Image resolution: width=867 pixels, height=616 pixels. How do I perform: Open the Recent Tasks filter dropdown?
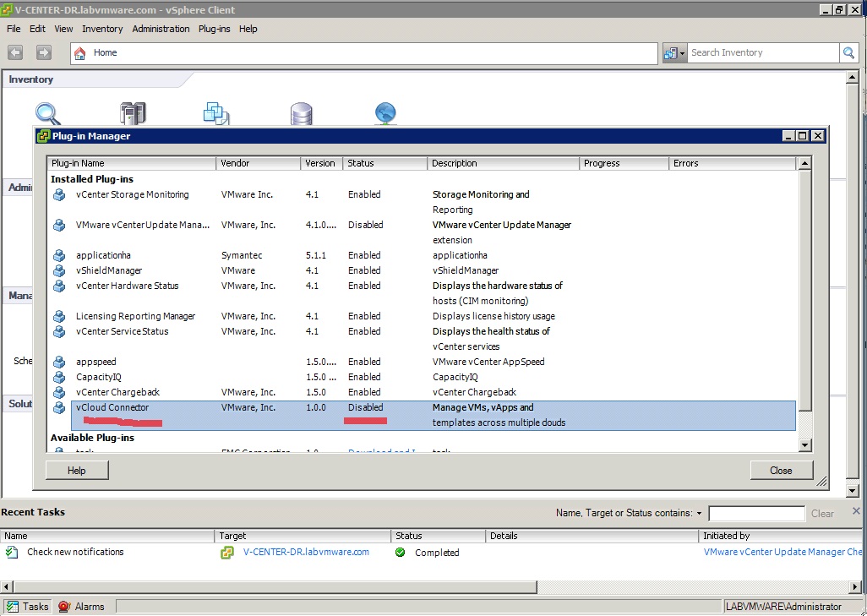tap(699, 513)
